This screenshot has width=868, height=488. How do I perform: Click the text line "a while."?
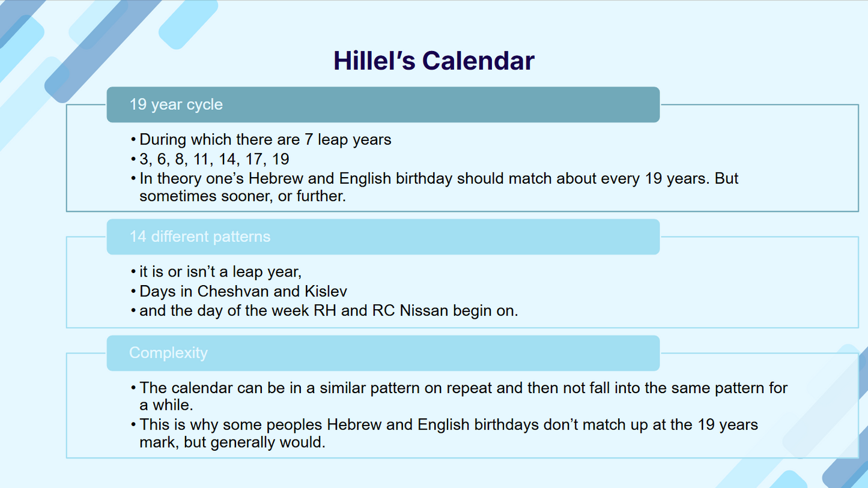166,405
